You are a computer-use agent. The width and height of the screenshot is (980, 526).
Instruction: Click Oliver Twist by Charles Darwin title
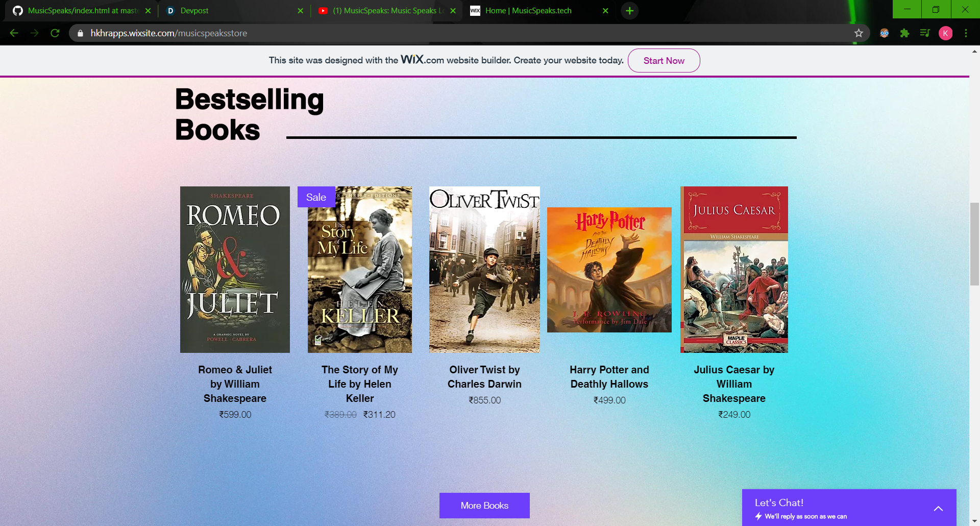[x=484, y=377]
